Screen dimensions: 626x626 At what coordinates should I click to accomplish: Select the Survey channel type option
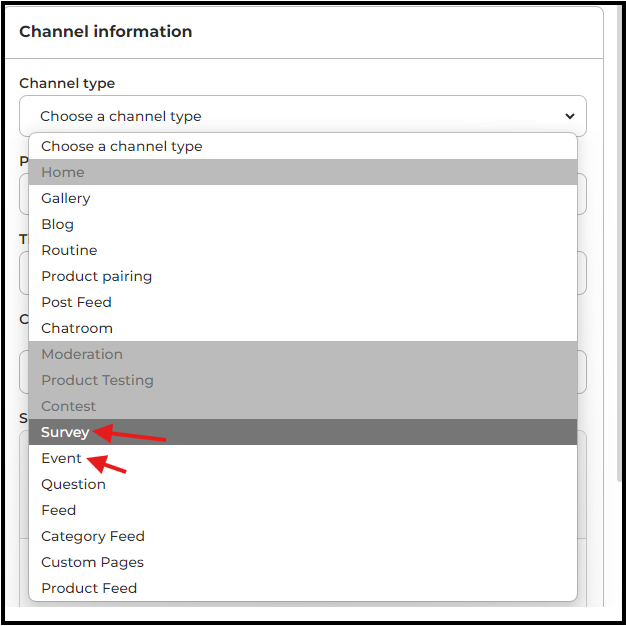coord(303,432)
